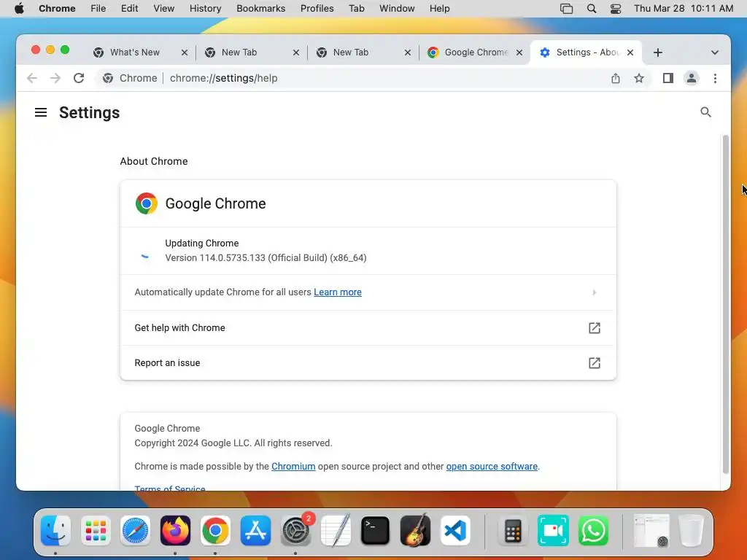Go back to previous page
The width and height of the screenshot is (747, 560).
[x=32, y=78]
